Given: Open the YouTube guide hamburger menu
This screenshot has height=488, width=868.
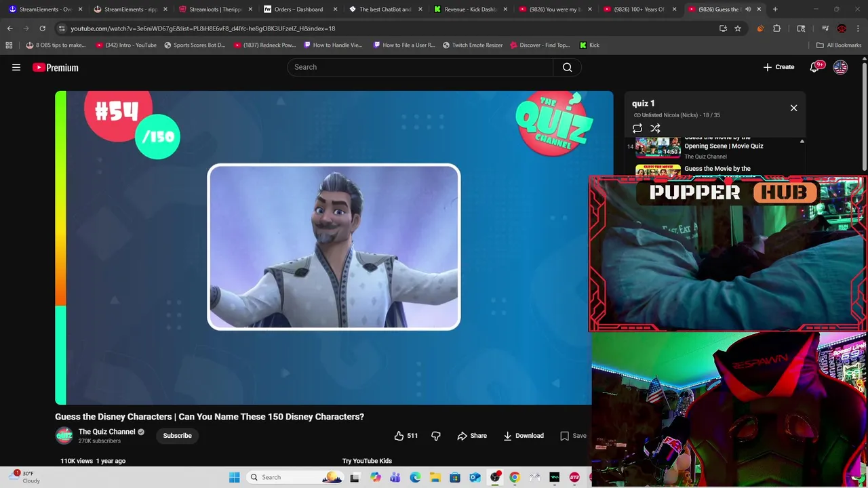Looking at the screenshot, I should click(x=16, y=67).
